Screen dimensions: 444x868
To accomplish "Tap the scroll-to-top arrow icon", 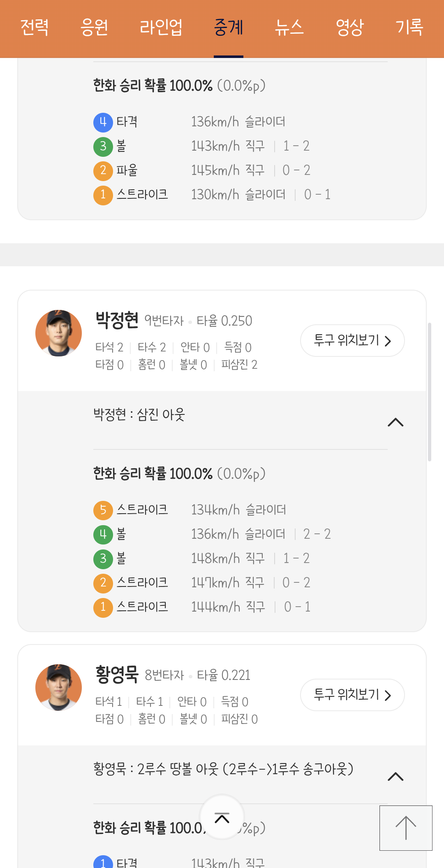I will coord(406,828).
